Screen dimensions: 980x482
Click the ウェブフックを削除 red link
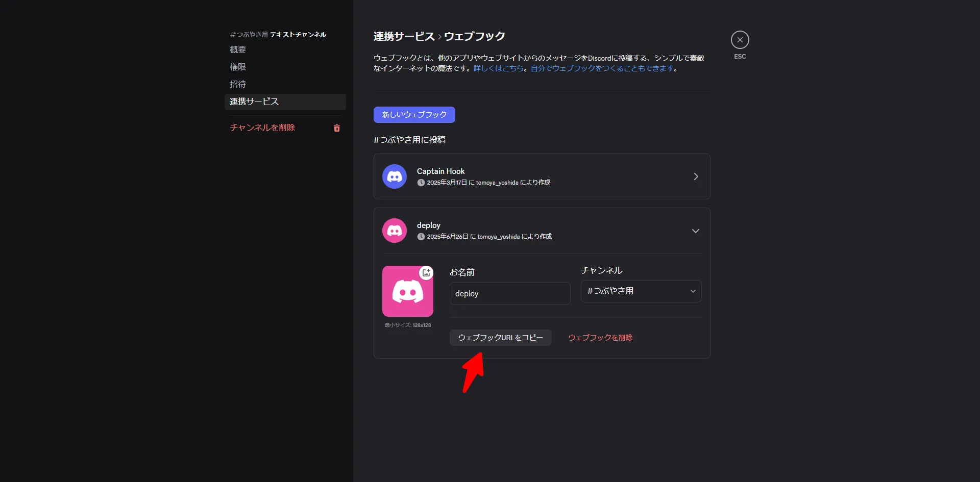pyautogui.click(x=600, y=338)
